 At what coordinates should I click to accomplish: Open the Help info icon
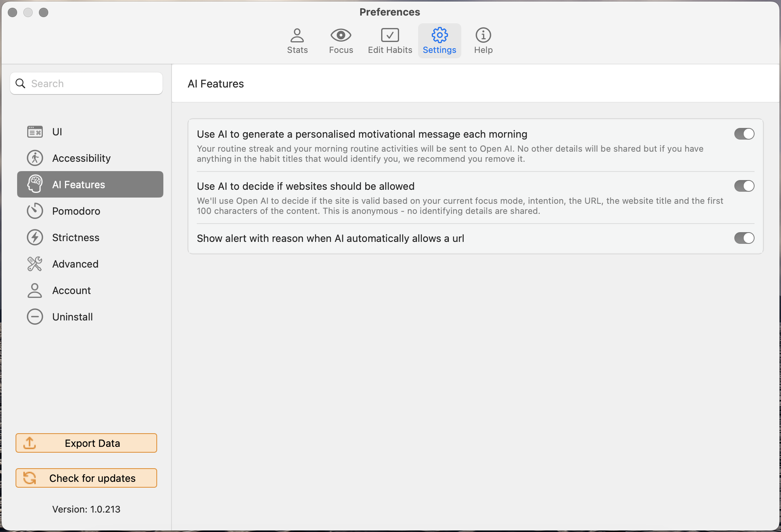click(x=483, y=35)
